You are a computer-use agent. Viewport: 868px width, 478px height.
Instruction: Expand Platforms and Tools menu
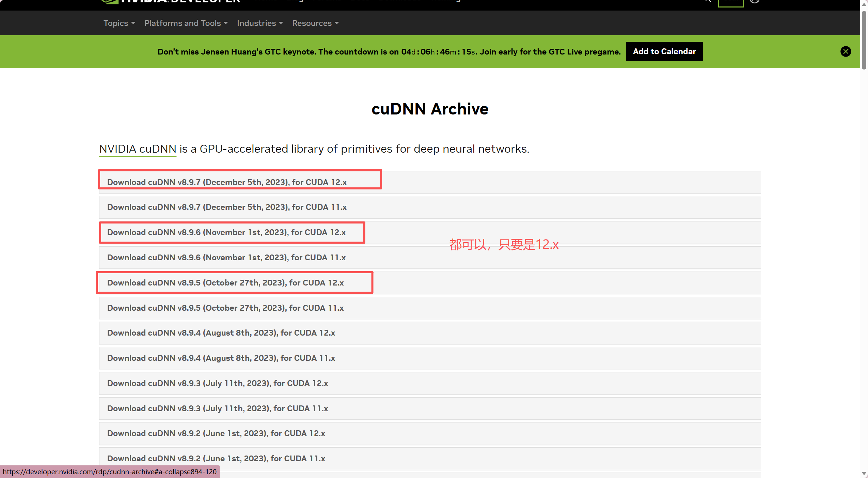pyautogui.click(x=186, y=23)
